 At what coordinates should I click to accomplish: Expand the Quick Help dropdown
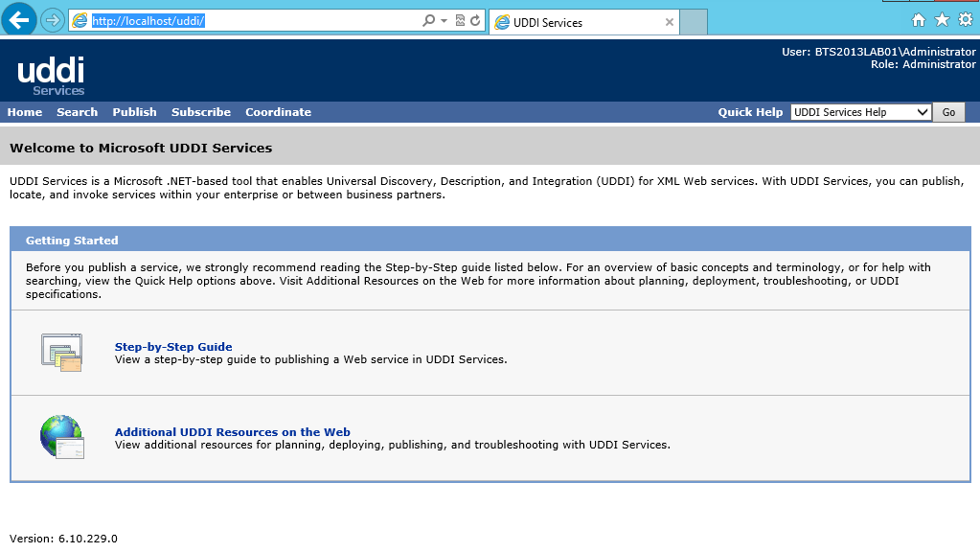click(x=923, y=112)
